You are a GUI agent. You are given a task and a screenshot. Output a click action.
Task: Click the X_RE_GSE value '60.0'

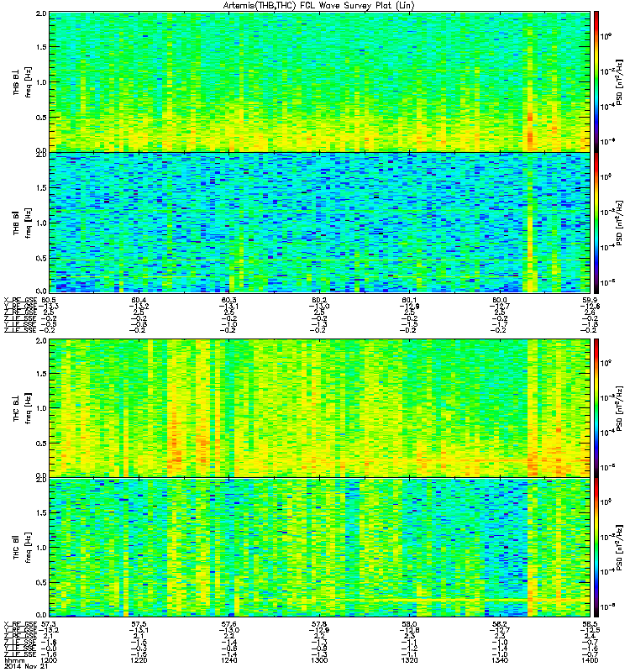click(x=500, y=300)
